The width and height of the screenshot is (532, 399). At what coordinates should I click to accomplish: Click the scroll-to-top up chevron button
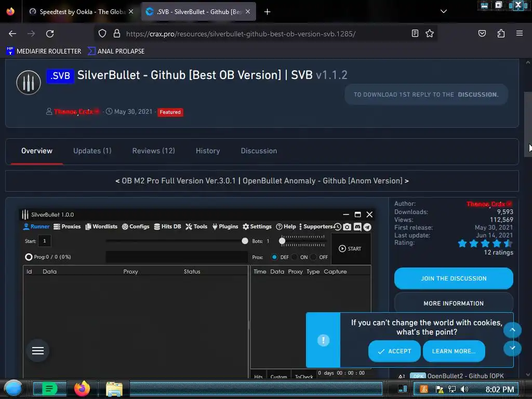[x=512, y=330]
